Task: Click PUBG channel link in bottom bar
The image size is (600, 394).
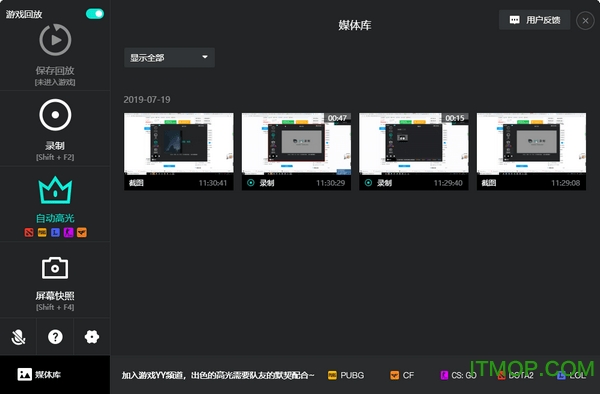Action: point(346,375)
